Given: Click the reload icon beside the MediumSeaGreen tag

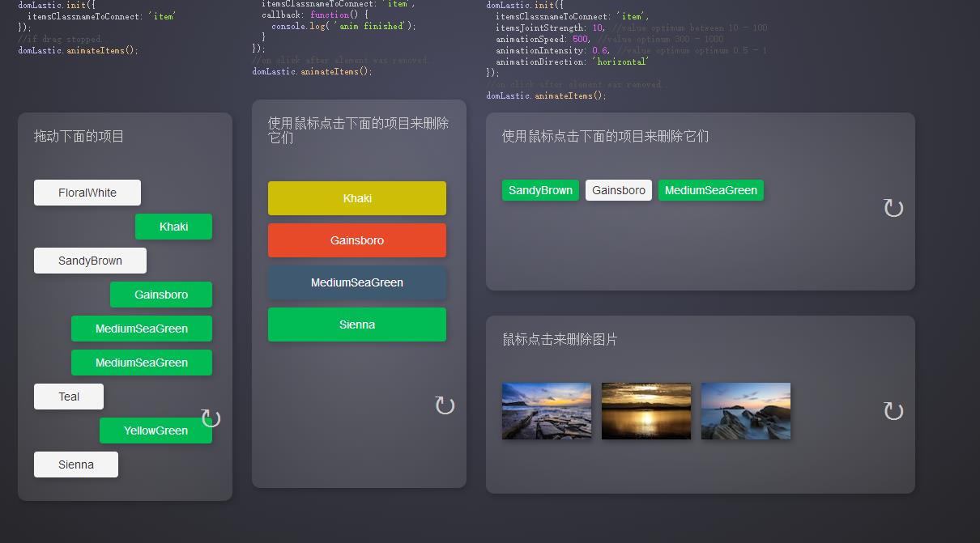Looking at the screenshot, I should [893, 208].
